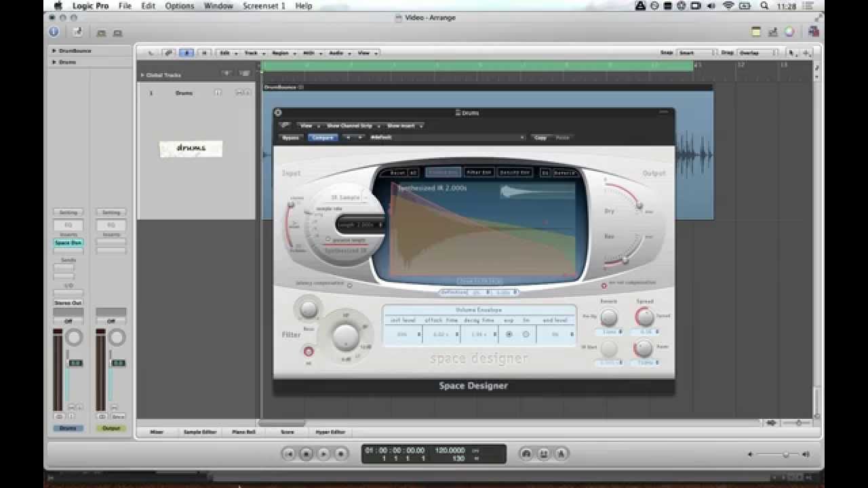
Task: Toggle the Bypass button of plugin
Action: pyautogui.click(x=290, y=138)
